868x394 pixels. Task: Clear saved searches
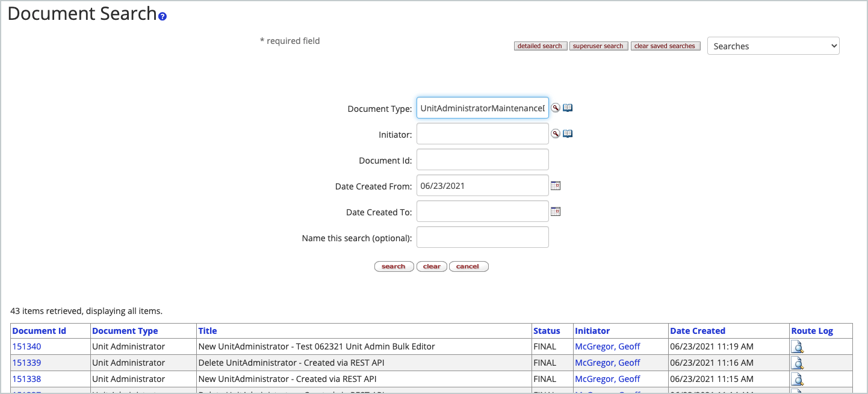coord(665,46)
